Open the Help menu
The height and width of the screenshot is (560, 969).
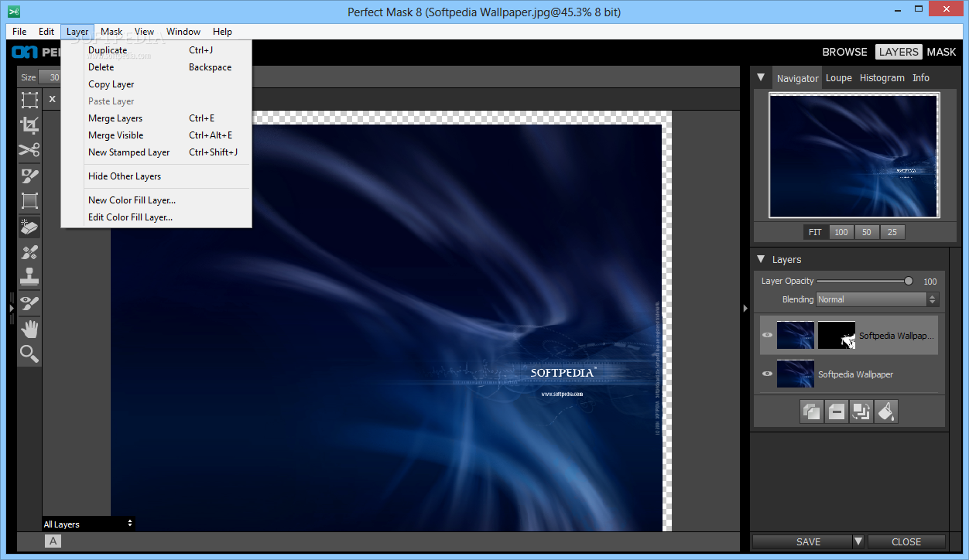click(222, 32)
